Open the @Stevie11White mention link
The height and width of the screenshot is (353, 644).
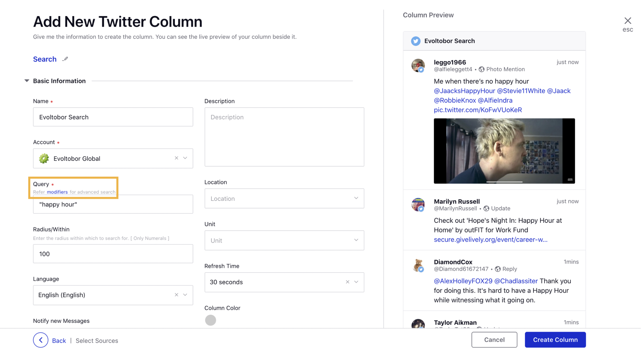[x=521, y=91]
